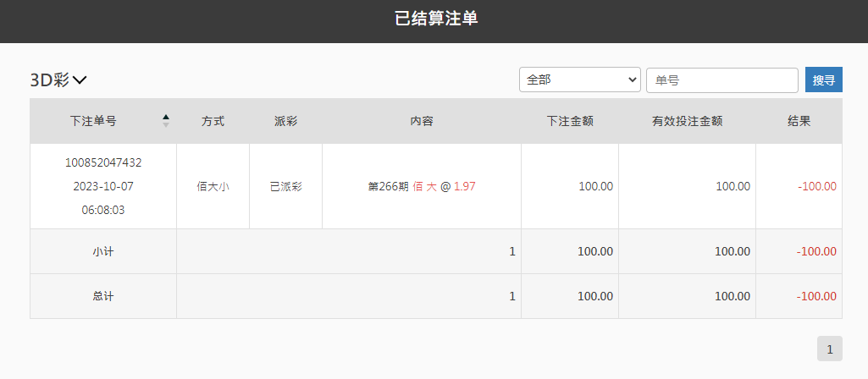This screenshot has width=868, height=379.
Task: Click the 第266期 佰 大 bet content
Action: (422, 186)
